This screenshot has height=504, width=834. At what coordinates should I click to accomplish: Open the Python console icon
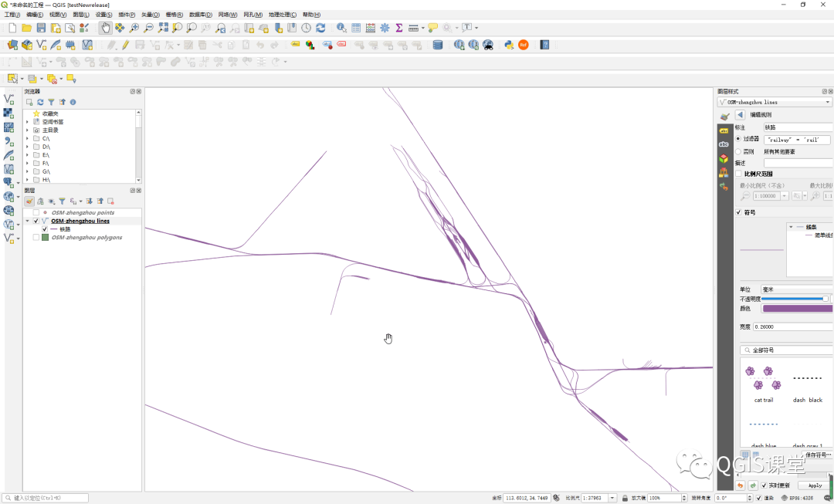509,46
